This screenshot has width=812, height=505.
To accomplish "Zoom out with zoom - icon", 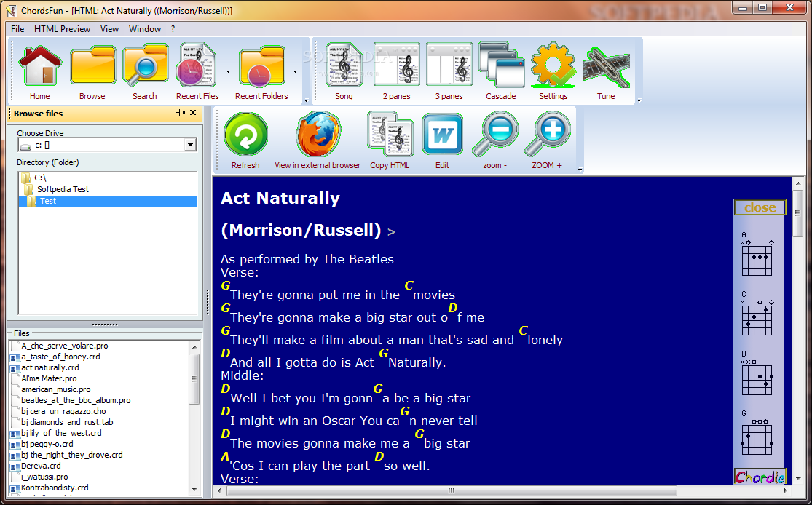I will coord(495,135).
